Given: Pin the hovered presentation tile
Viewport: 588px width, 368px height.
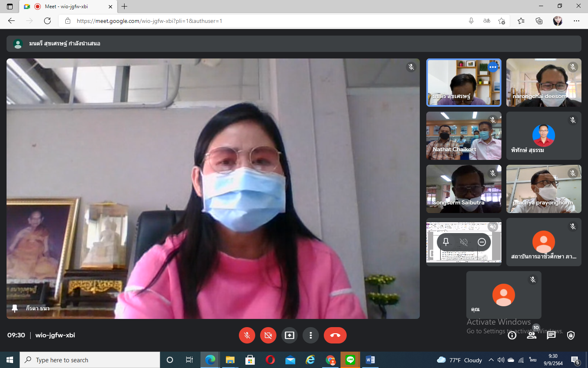Looking at the screenshot, I should [x=446, y=242].
